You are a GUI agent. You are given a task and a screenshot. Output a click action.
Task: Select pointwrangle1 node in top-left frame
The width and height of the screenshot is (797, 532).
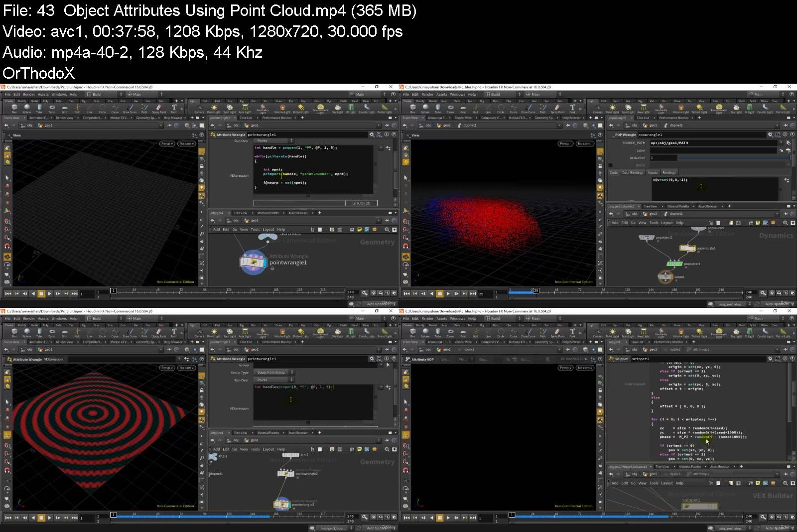click(254, 262)
